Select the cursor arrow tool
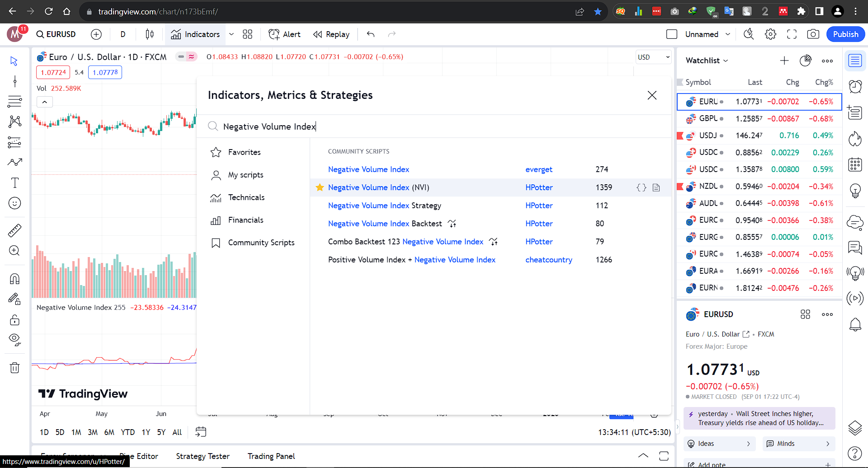 pos(14,61)
